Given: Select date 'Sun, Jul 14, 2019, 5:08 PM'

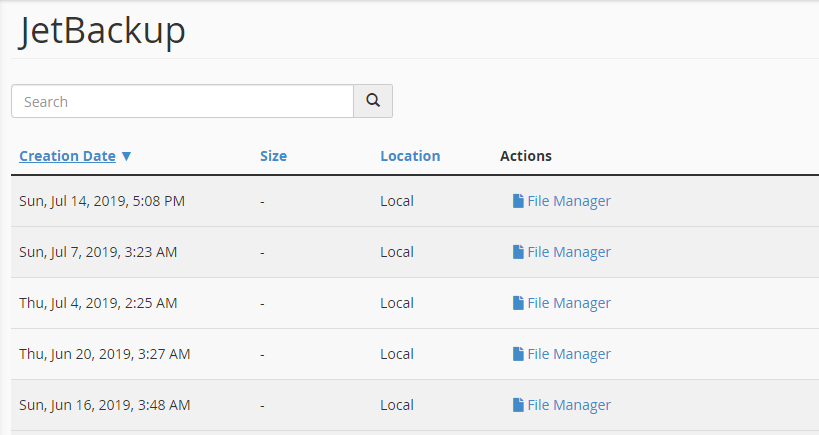Looking at the screenshot, I should click(x=102, y=201).
